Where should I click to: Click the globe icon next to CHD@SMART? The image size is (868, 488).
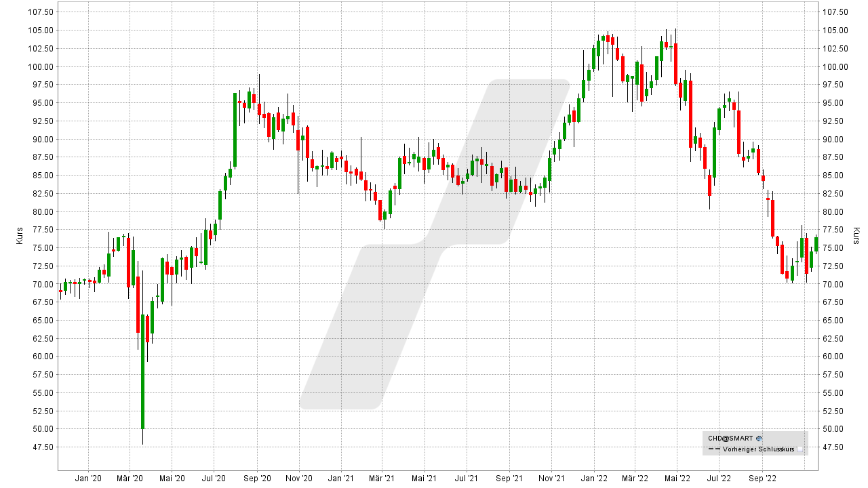(759, 439)
